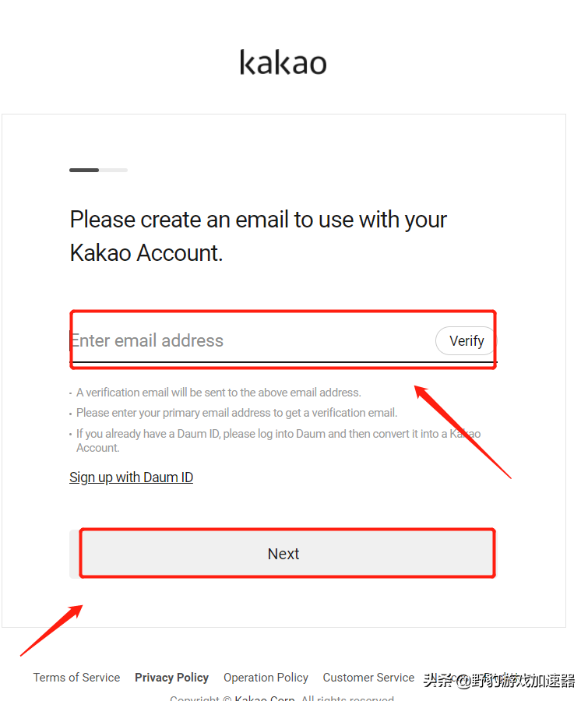
Task: Click the signup progress bar indicator
Action: tap(85, 170)
